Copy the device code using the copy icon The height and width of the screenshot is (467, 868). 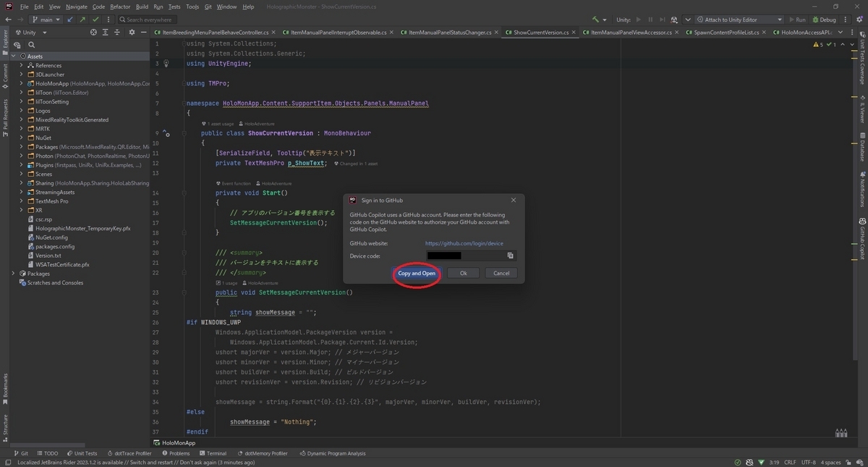(x=509, y=256)
